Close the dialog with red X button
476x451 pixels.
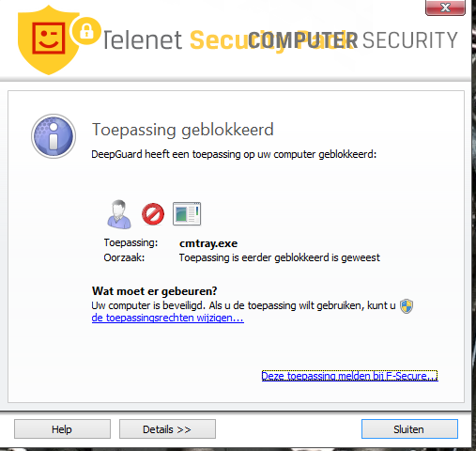point(445,8)
